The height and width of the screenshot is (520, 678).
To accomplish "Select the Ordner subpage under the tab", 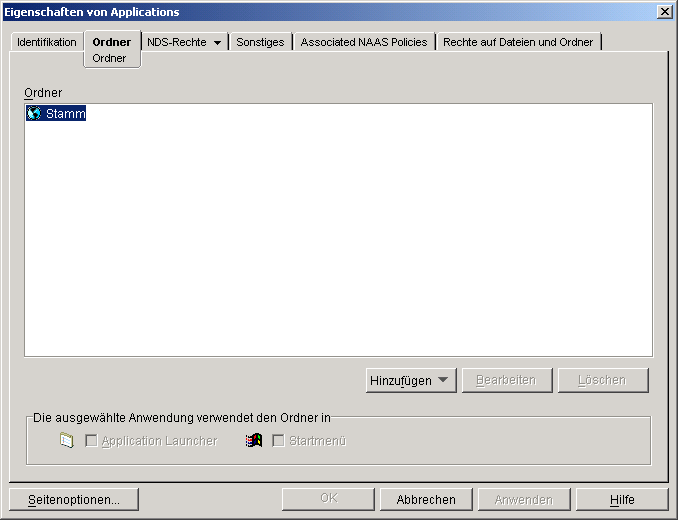I will 109,58.
